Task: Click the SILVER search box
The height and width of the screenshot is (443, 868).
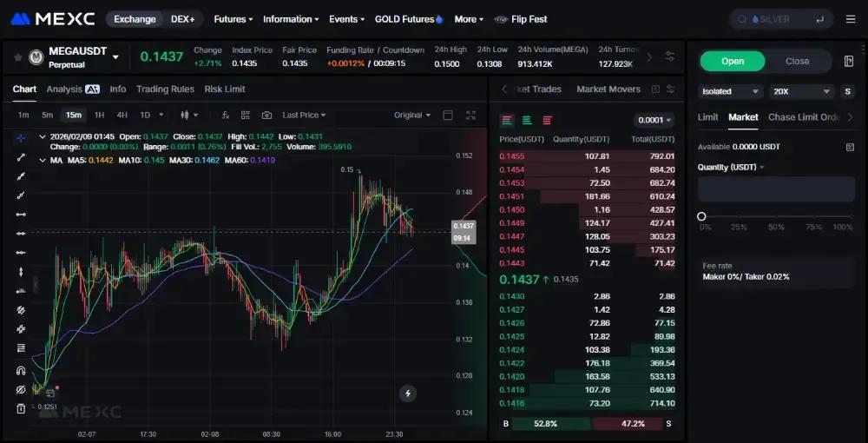Action: click(x=782, y=19)
